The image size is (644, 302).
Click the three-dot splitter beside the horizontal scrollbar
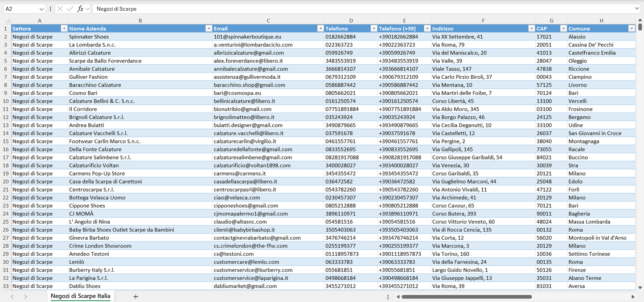388,297
